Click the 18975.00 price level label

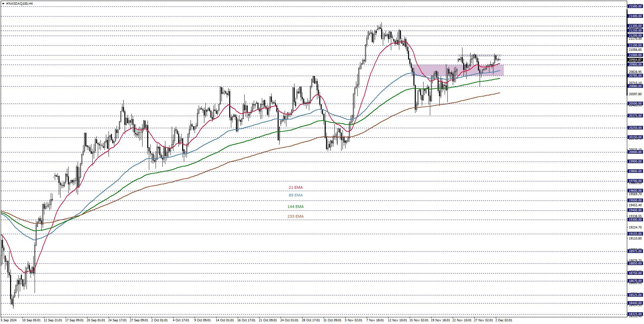[x=635, y=251]
